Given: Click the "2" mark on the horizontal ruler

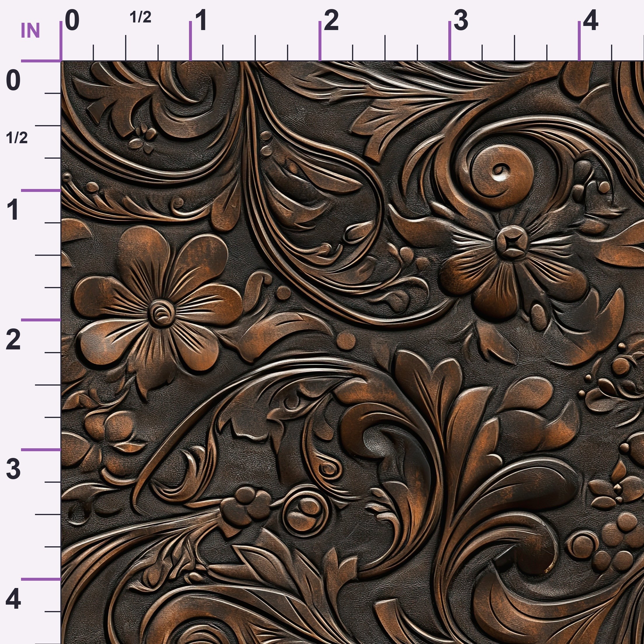Looking at the screenshot, I should (331, 20).
